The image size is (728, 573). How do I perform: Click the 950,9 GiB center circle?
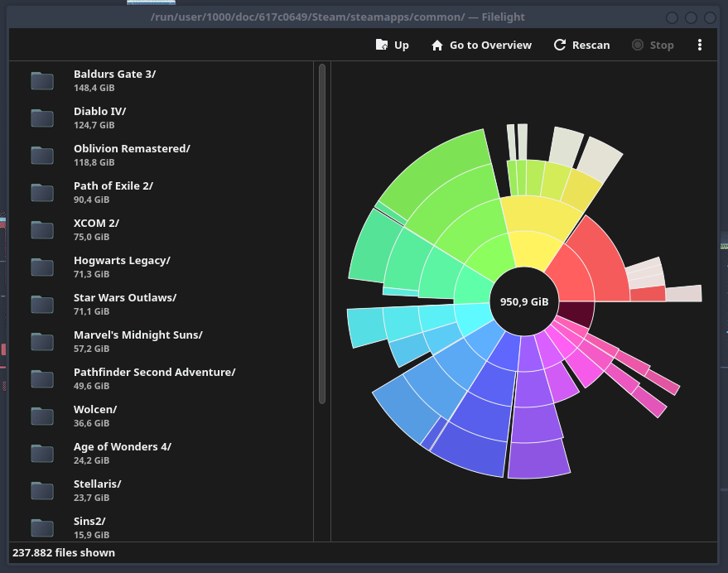pos(523,301)
